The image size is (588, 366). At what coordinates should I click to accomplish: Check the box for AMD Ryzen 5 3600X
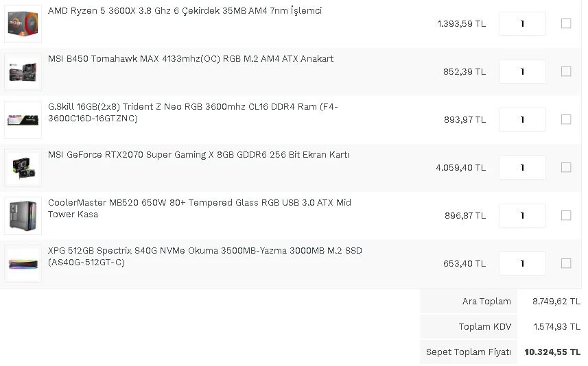(x=566, y=23)
